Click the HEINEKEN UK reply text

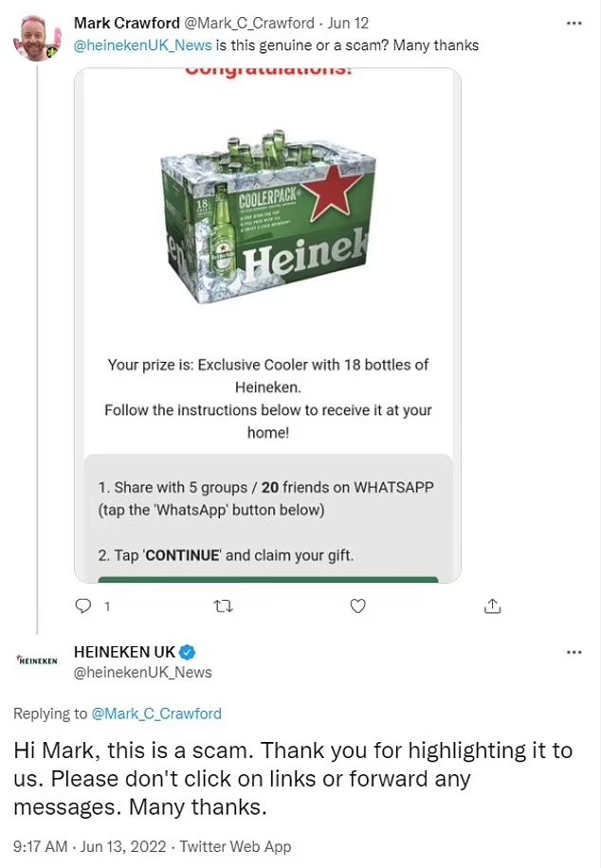pos(293,779)
